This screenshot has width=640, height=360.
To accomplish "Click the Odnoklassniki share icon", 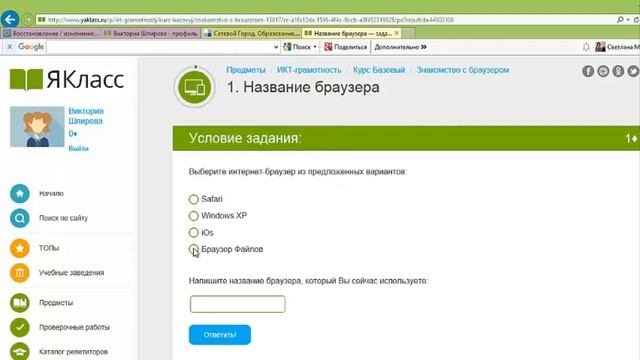I will [x=618, y=71].
